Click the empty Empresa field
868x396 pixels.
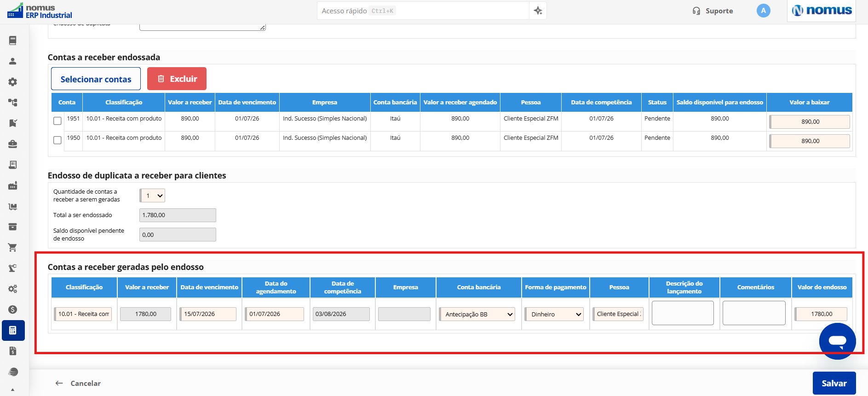coord(404,314)
